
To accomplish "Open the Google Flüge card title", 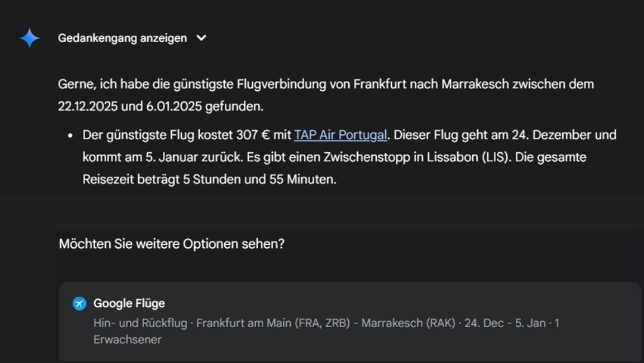I will (x=129, y=303).
